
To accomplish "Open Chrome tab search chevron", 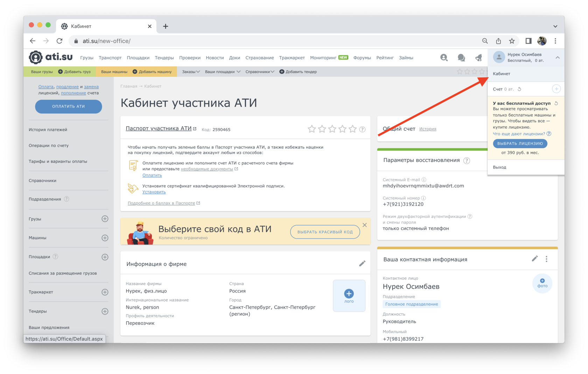I will tap(555, 26).
